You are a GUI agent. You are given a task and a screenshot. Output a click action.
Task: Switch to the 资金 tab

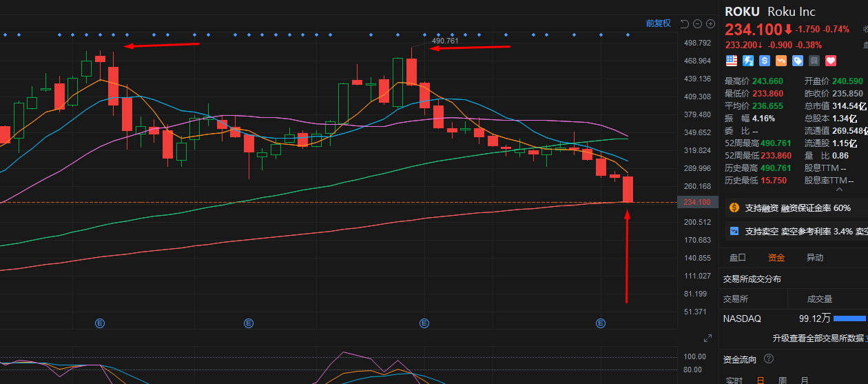pos(776,257)
